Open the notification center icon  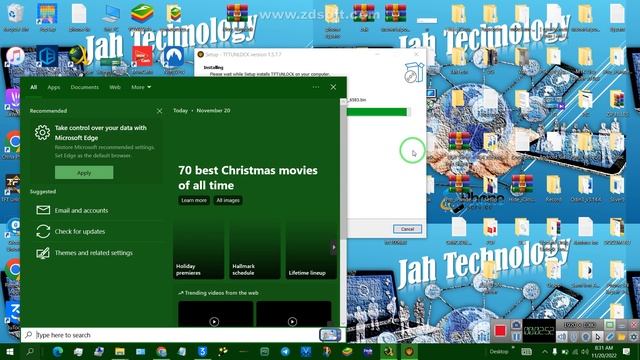[627, 351]
